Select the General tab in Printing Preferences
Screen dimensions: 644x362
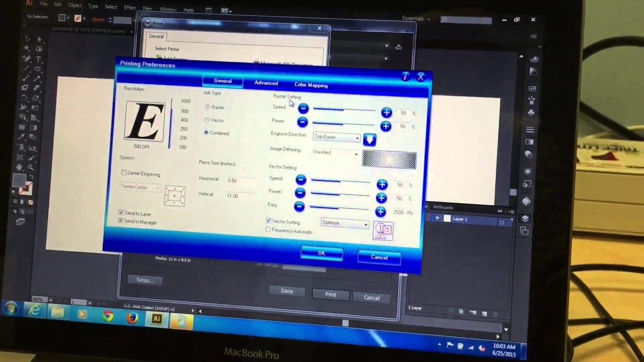pyautogui.click(x=222, y=81)
